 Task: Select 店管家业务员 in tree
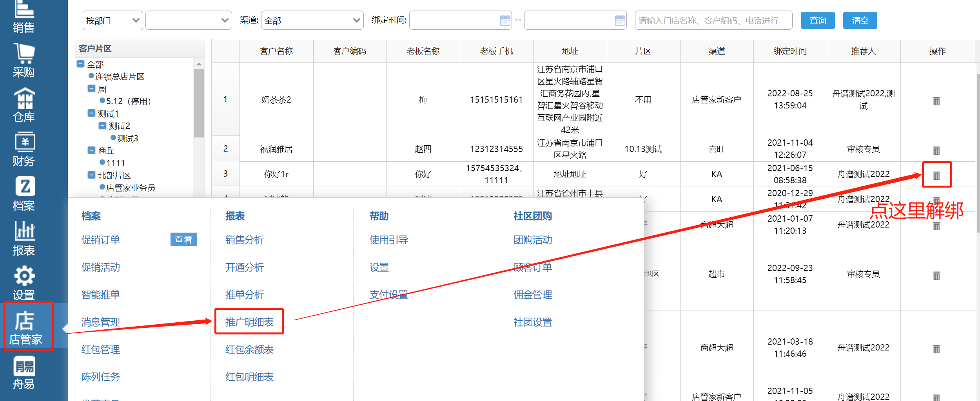tap(131, 188)
